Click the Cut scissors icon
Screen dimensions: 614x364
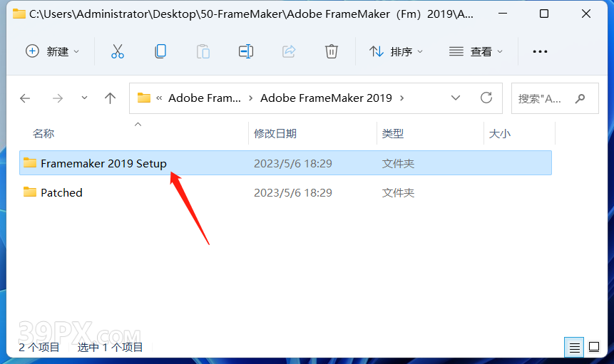point(118,51)
